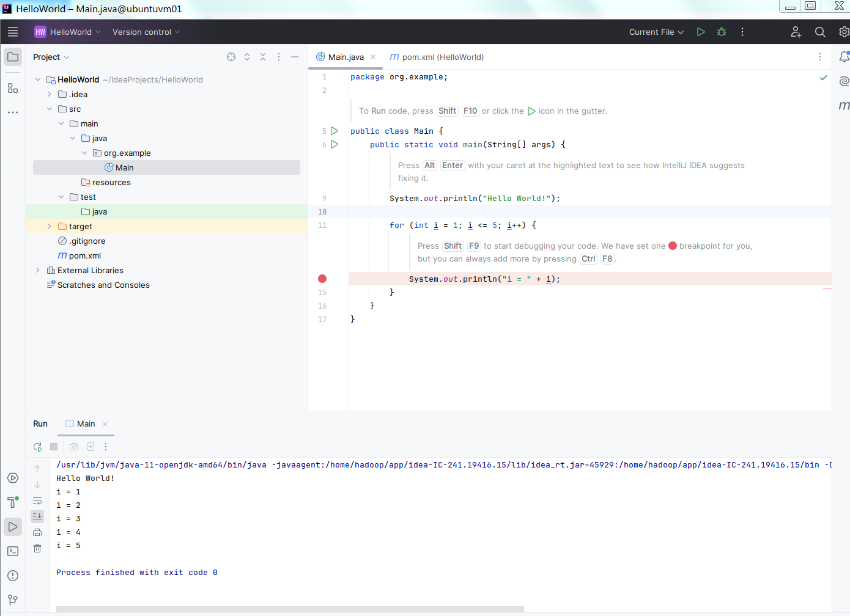The height and width of the screenshot is (616, 850).
Task: Collapse the main folder
Action: pos(61,123)
